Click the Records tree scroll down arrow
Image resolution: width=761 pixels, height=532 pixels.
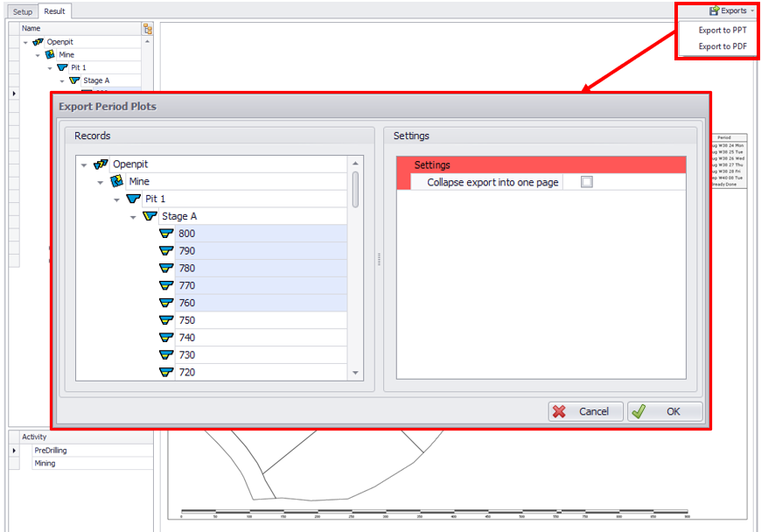click(355, 373)
